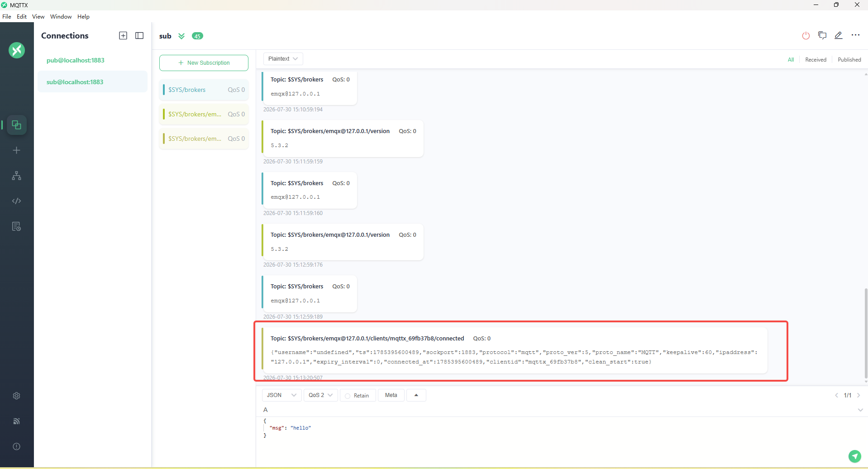Toggle the connections list layout icon

pyautogui.click(x=139, y=36)
